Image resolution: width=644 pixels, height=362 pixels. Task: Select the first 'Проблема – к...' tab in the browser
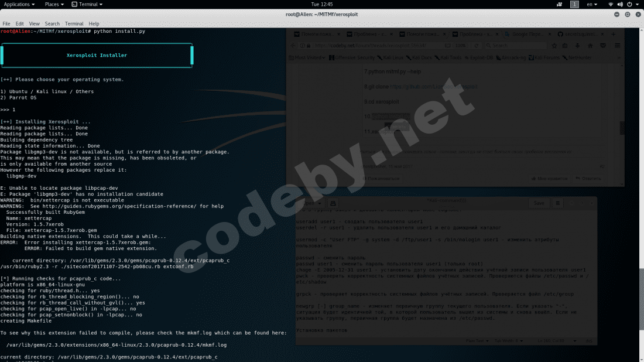[369, 34]
